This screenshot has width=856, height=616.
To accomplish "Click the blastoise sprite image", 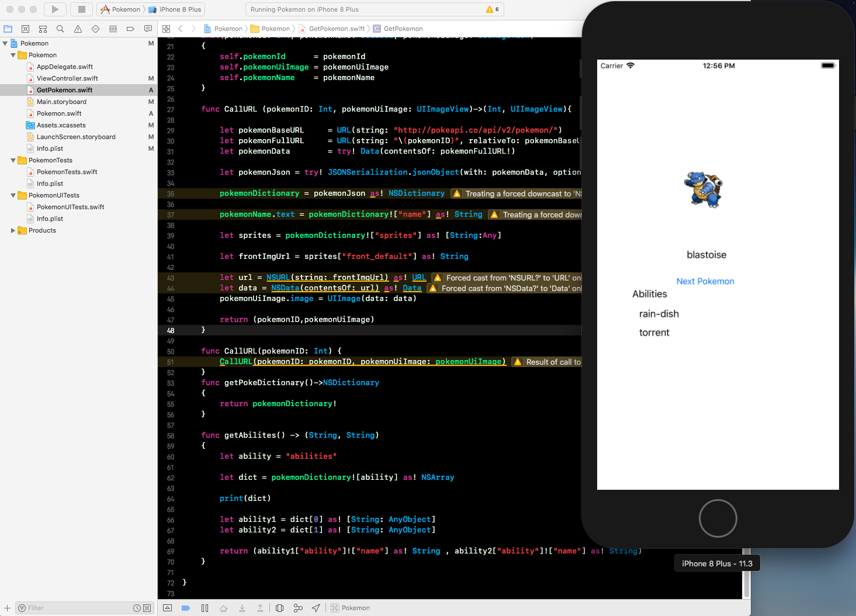I will [703, 189].
